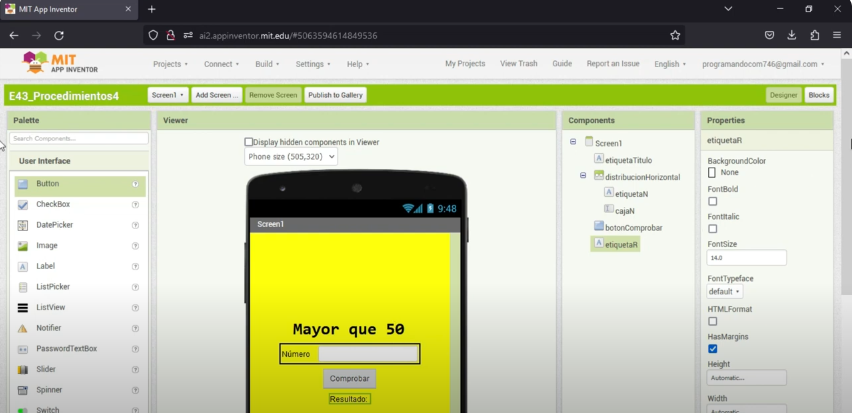Open the FontTypeface default dropdown
Image resolution: width=852 pixels, height=413 pixels.
pos(724,292)
